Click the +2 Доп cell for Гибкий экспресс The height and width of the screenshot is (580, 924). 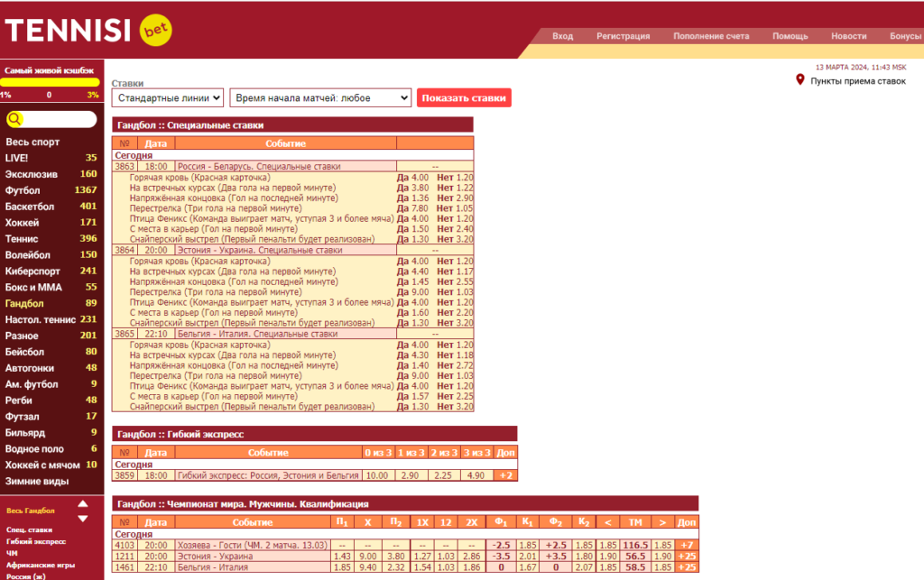505,475
